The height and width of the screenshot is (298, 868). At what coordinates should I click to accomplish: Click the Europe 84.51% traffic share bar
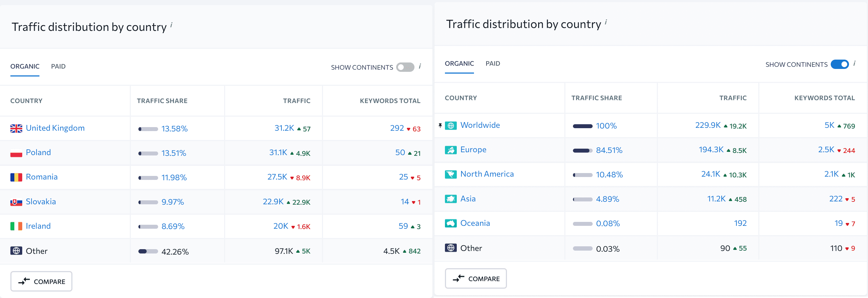pyautogui.click(x=583, y=150)
